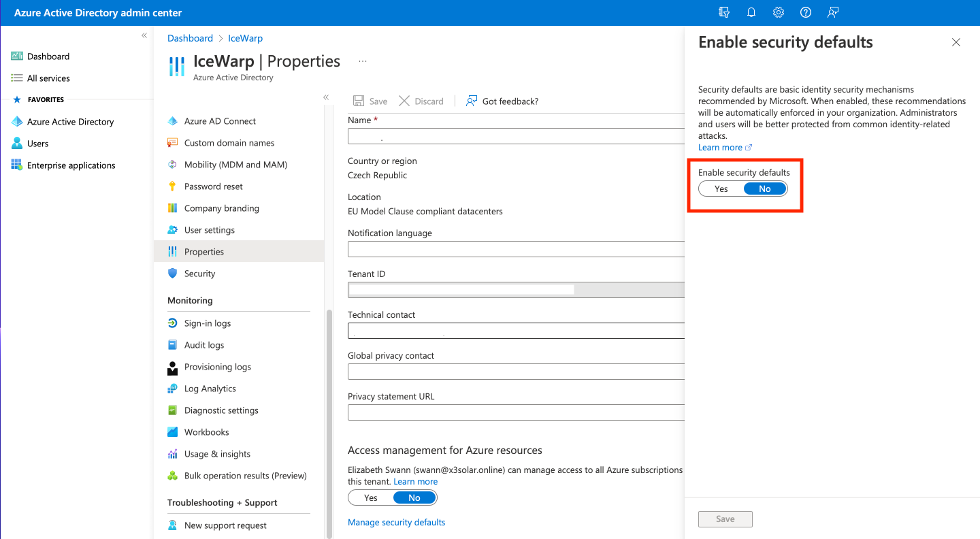980x539 pixels.
Task: Click the Password reset key icon
Action: tap(173, 186)
